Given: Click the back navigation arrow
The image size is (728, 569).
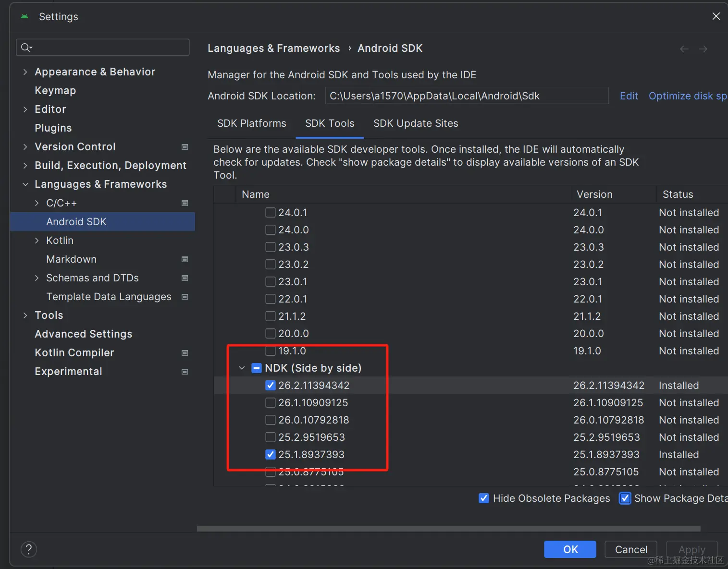Looking at the screenshot, I should [x=683, y=48].
